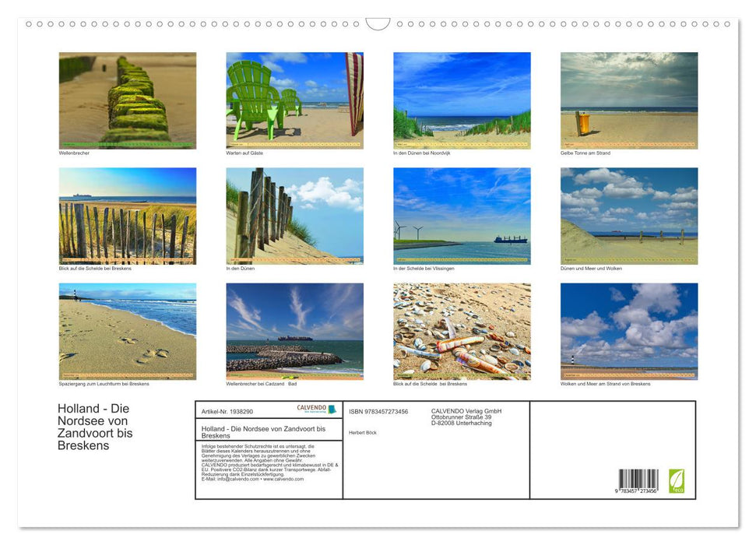
Task: Toggle the Wellenbrecher thumbnail selection
Action: coord(127,100)
